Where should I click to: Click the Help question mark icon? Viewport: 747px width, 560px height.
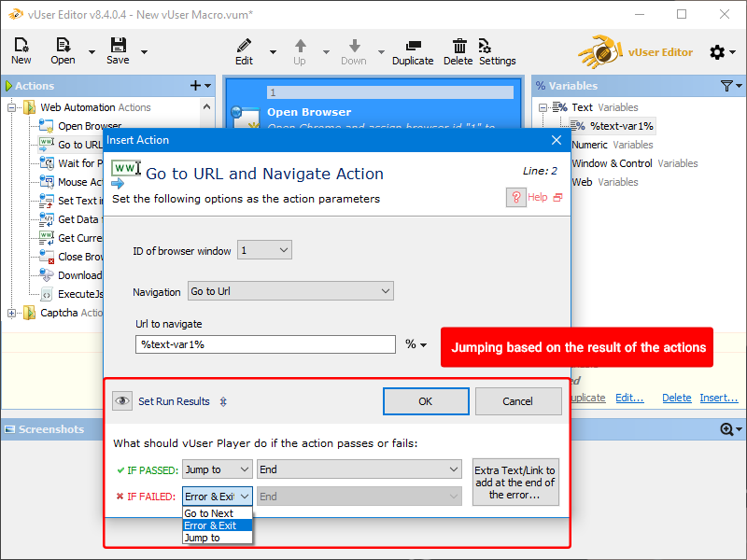click(516, 197)
